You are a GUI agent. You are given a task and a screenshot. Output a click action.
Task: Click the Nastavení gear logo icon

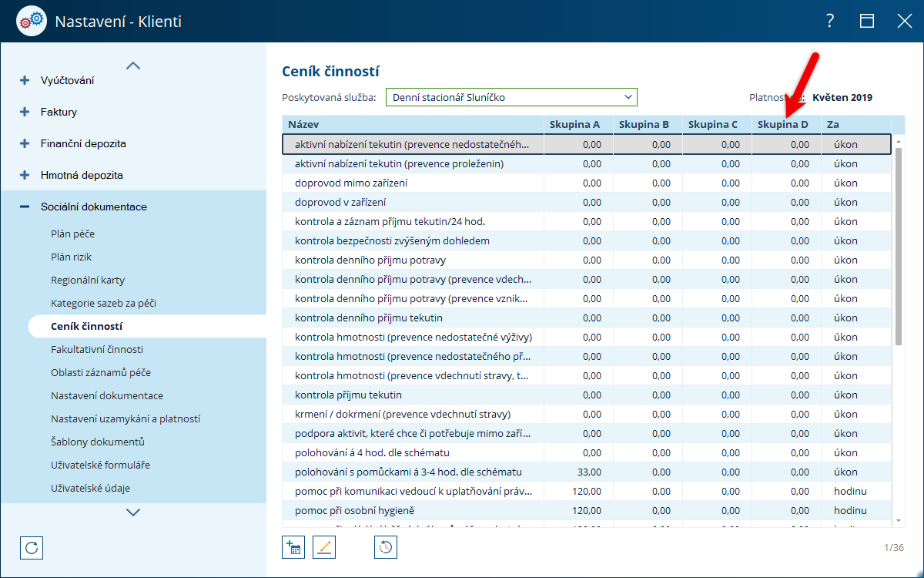[x=31, y=22]
